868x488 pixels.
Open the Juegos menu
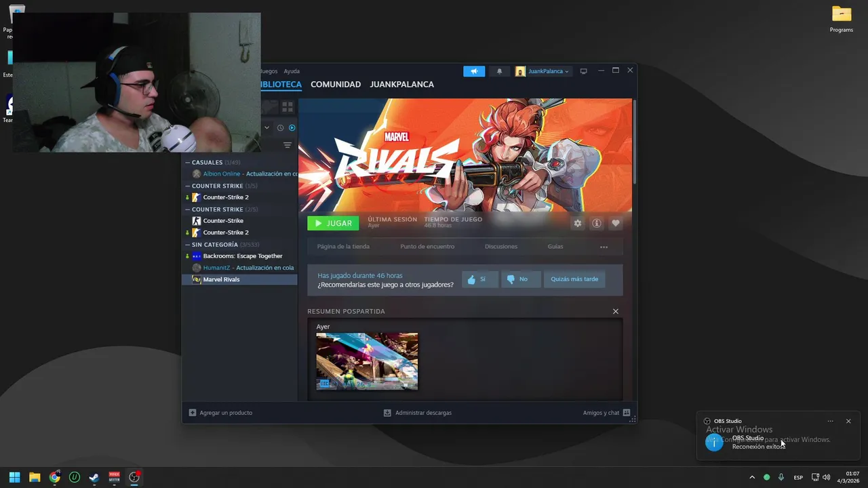[x=269, y=71]
